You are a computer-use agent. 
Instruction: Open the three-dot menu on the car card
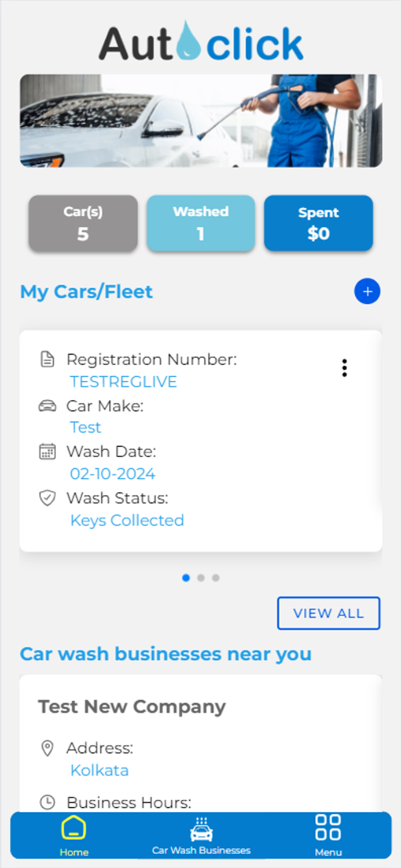(x=344, y=367)
